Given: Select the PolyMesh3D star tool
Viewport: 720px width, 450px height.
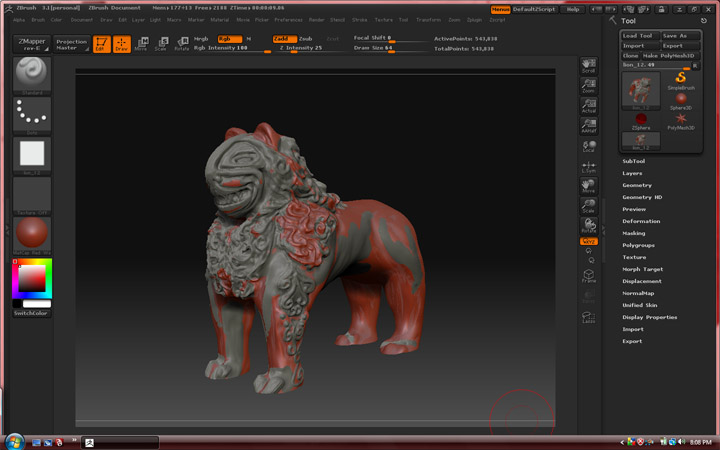Looking at the screenshot, I should pyautogui.click(x=680, y=119).
